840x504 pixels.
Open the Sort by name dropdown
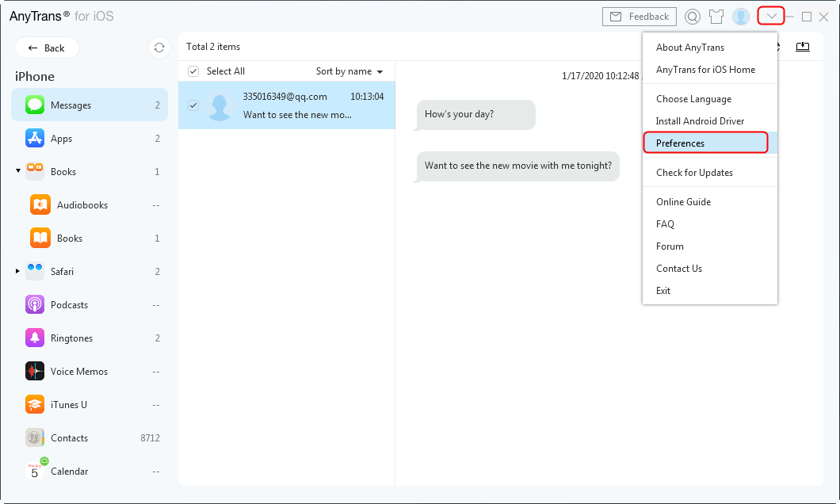click(x=349, y=71)
